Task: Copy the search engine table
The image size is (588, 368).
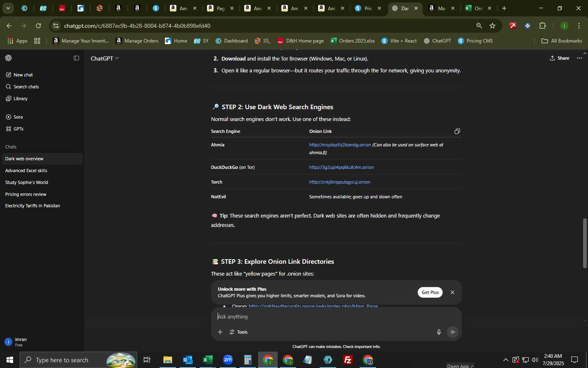Action: (457, 131)
